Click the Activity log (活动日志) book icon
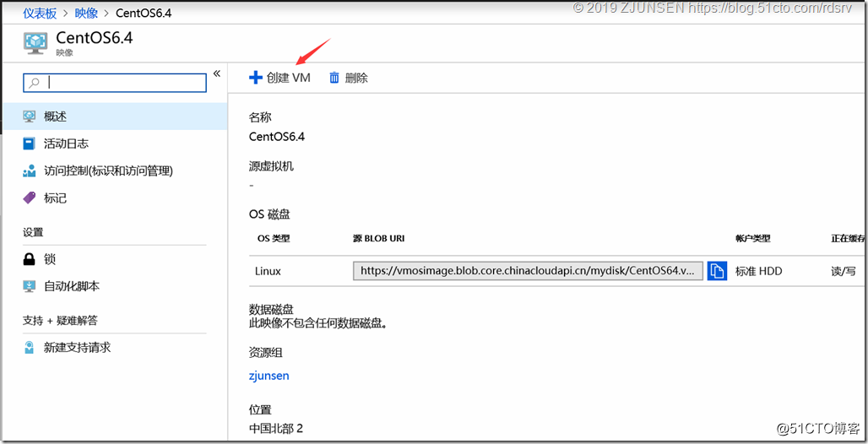Image resolution: width=868 pixels, height=444 pixels. (x=30, y=144)
